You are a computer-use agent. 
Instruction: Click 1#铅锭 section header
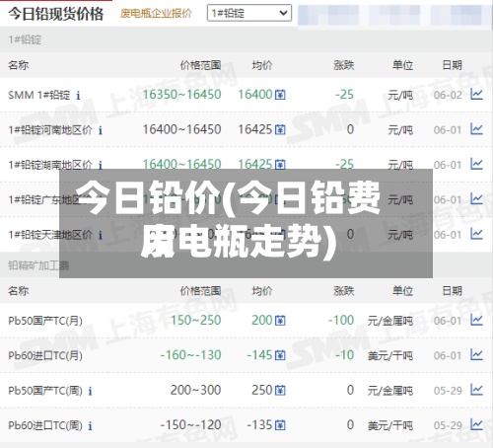[25, 39]
